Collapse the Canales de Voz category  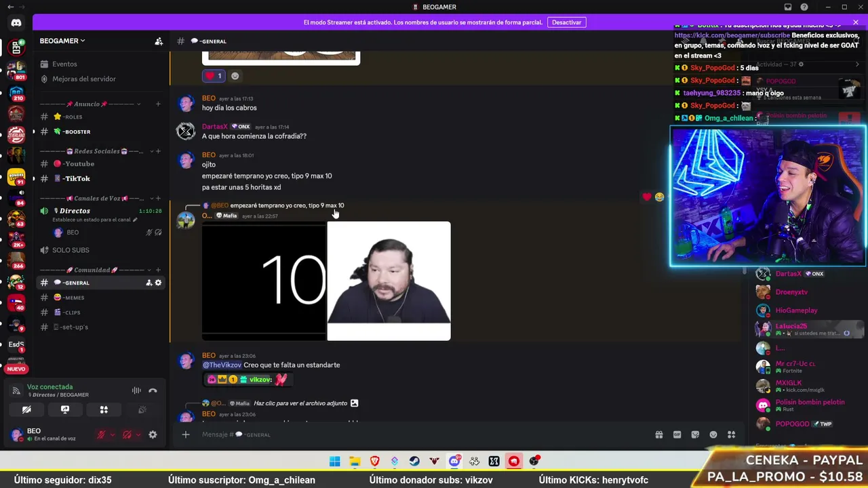[x=91, y=199]
